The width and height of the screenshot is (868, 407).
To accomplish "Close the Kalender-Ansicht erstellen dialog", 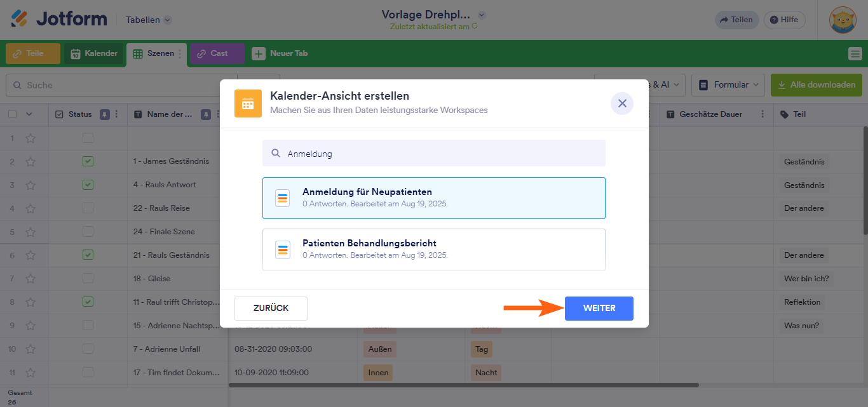I will point(622,103).
